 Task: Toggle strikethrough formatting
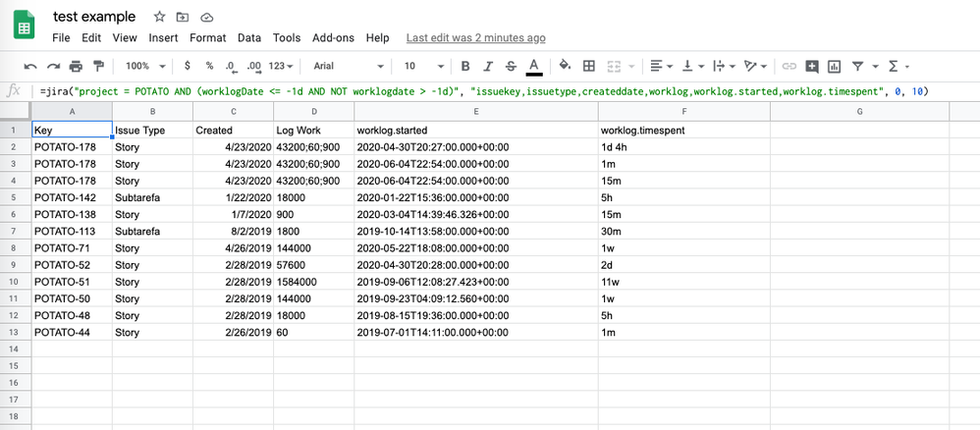[511, 66]
